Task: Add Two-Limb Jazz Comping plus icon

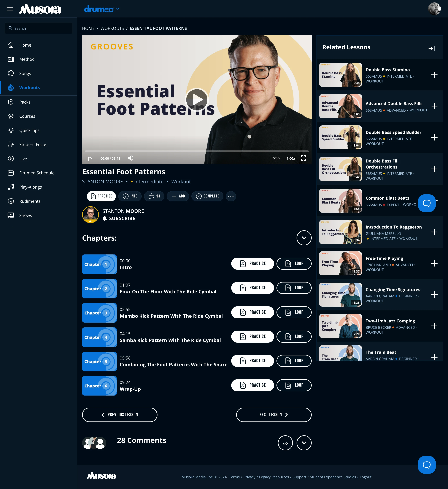Action: (x=434, y=326)
